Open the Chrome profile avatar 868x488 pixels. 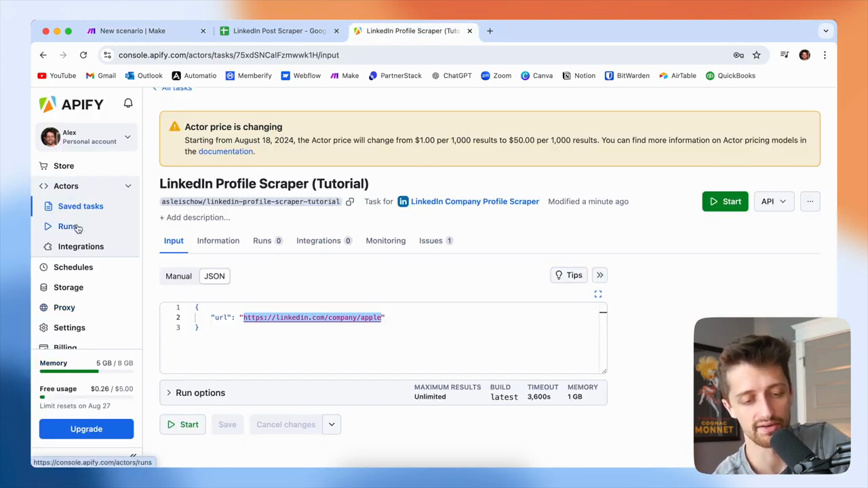click(804, 55)
